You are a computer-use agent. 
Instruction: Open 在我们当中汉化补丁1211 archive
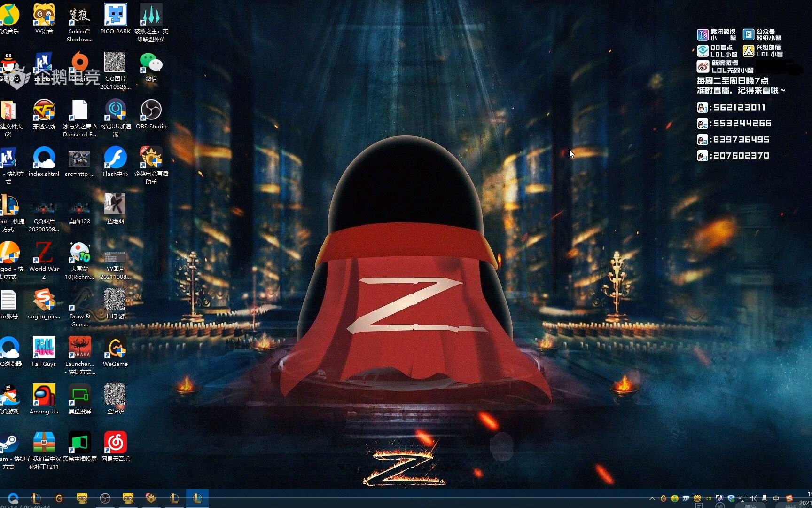44,451
